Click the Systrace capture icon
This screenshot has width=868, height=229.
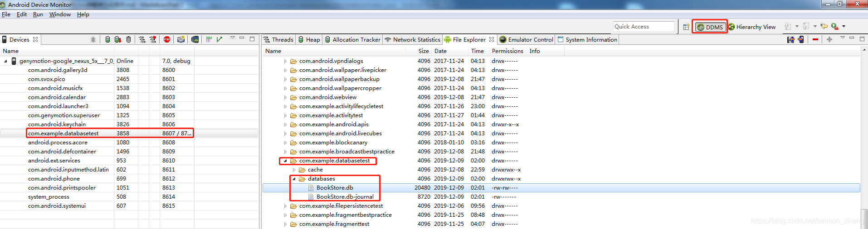tap(209, 39)
